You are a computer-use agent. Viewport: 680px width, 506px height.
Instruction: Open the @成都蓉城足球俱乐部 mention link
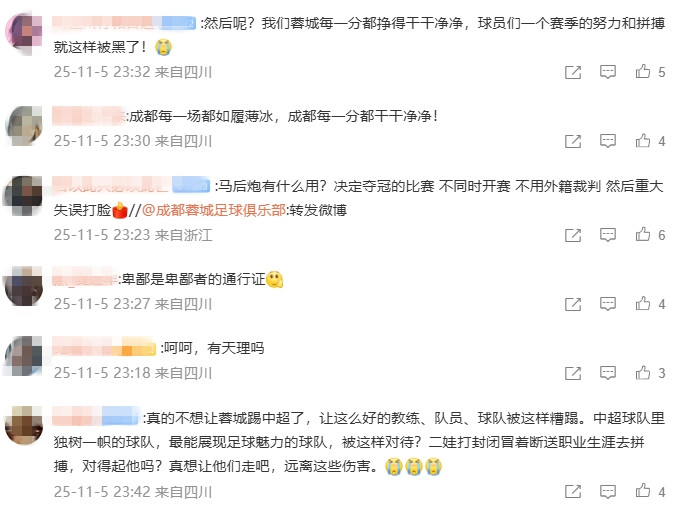point(214,210)
